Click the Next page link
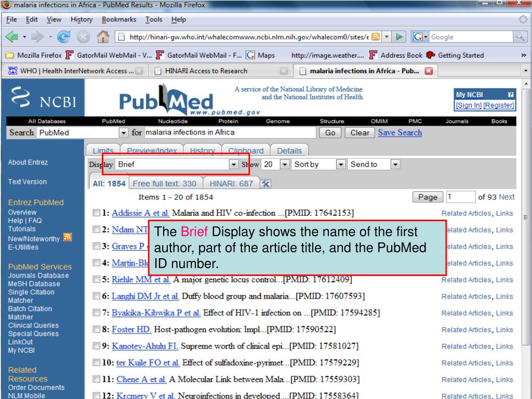Screen dimensions: 532x399 pyautogui.click(x=507, y=197)
